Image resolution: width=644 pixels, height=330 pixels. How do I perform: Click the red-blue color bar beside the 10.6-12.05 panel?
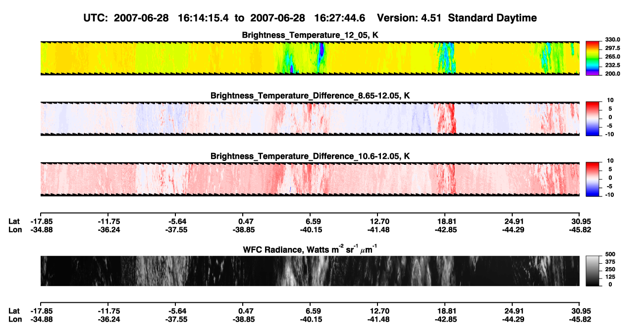(593, 179)
